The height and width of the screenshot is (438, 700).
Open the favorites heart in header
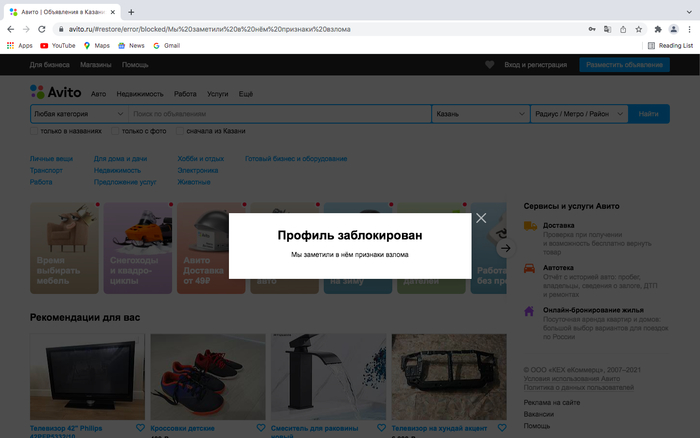tap(489, 65)
